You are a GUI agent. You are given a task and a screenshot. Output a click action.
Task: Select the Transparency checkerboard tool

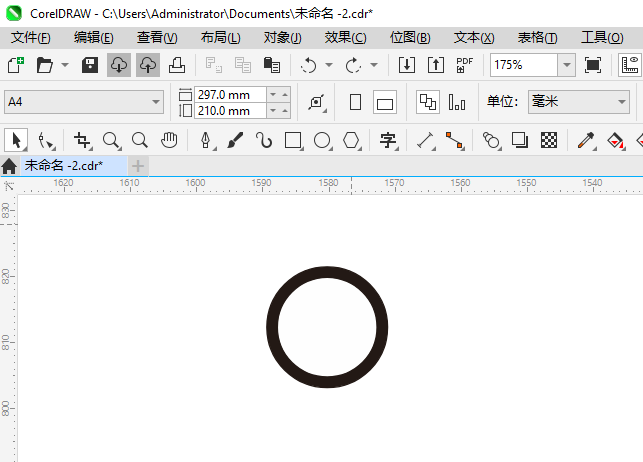coord(549,141)
